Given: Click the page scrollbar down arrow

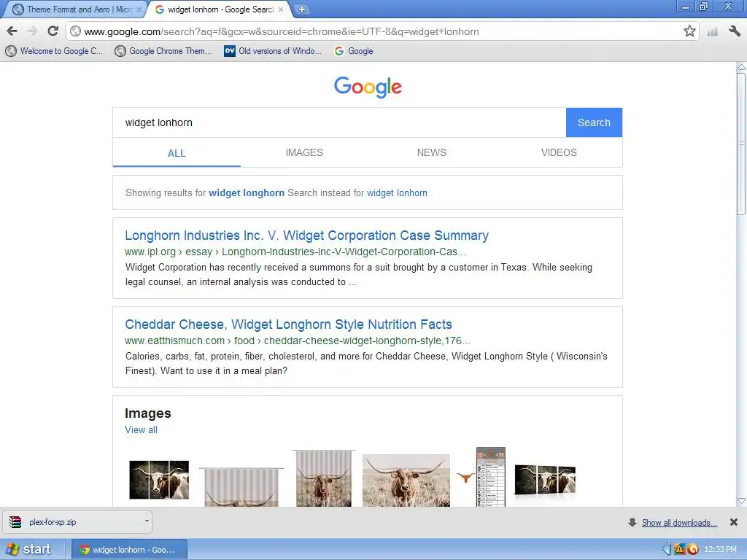Looking at the screenshot, I should click(x=741, y=501).
